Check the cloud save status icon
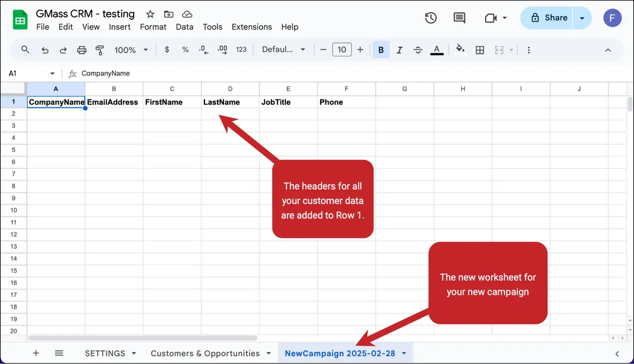Viewport: 634px width, 364px height. click(187, 14)
